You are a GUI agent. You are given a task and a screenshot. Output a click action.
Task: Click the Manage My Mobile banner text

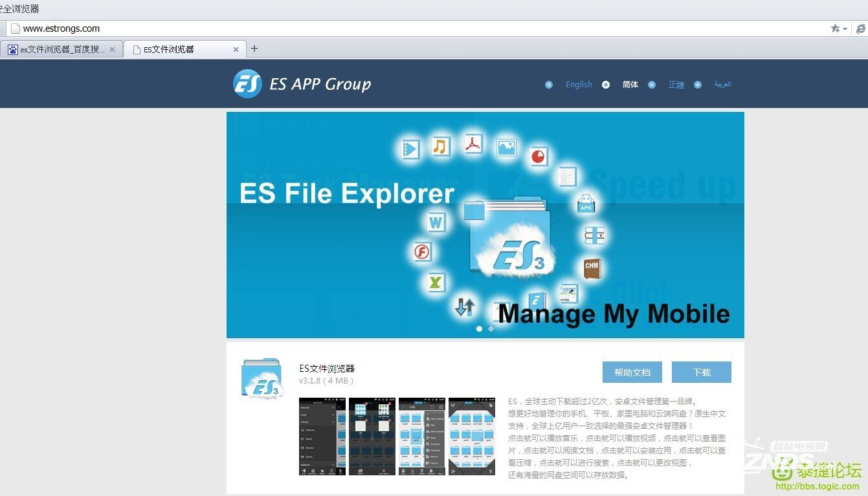614,314
